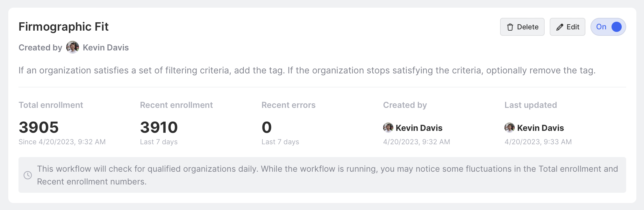The width and height of the screenshot is (644, 210).
Task: Click the Since 4/20/2023 enrollment date text
Action: [x=62, y=142]
